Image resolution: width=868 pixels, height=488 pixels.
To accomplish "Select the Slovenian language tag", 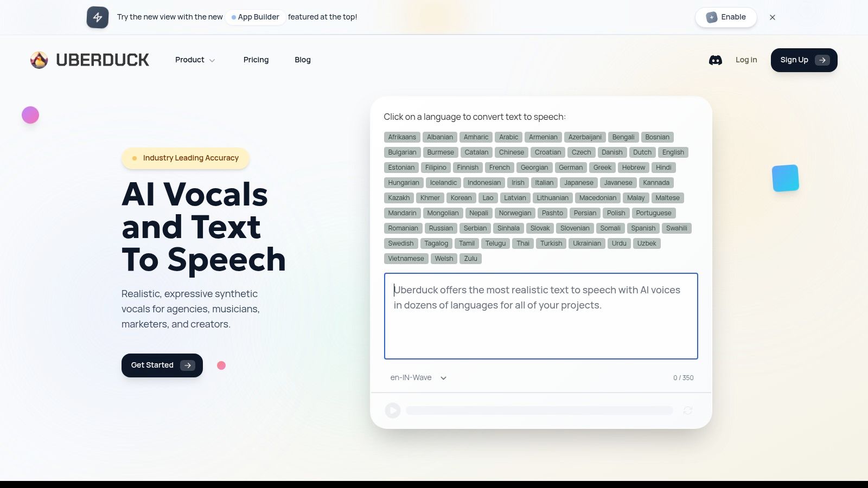I will [x=575, y=228].
